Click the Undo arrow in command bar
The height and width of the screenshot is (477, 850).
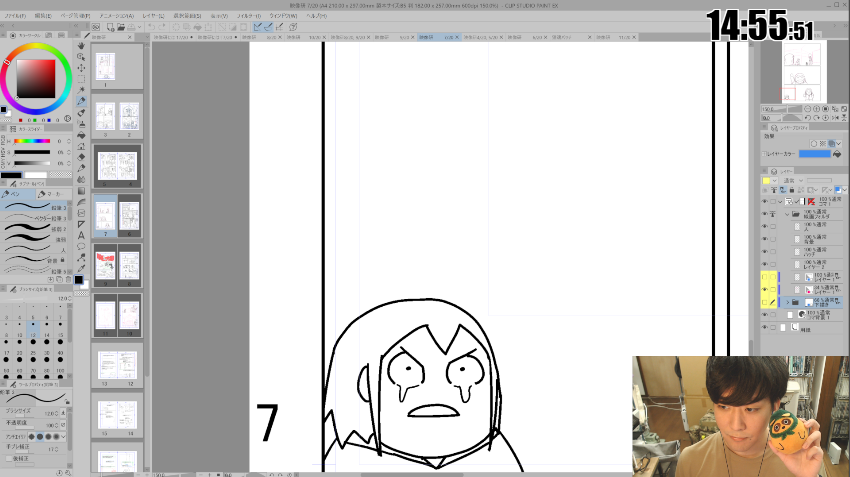[151, 27]
